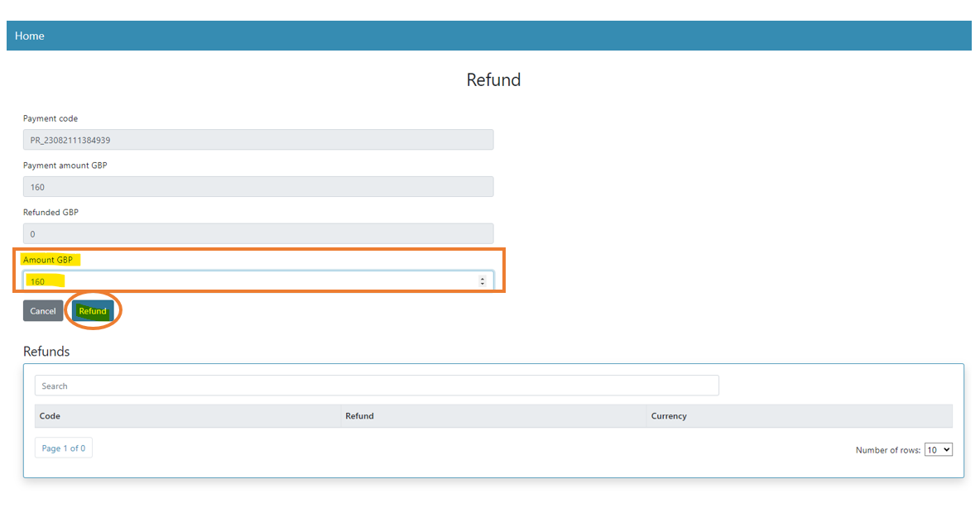Click the Refunds section heading
The height and width of the screenshot is (508, 980).
46,352
